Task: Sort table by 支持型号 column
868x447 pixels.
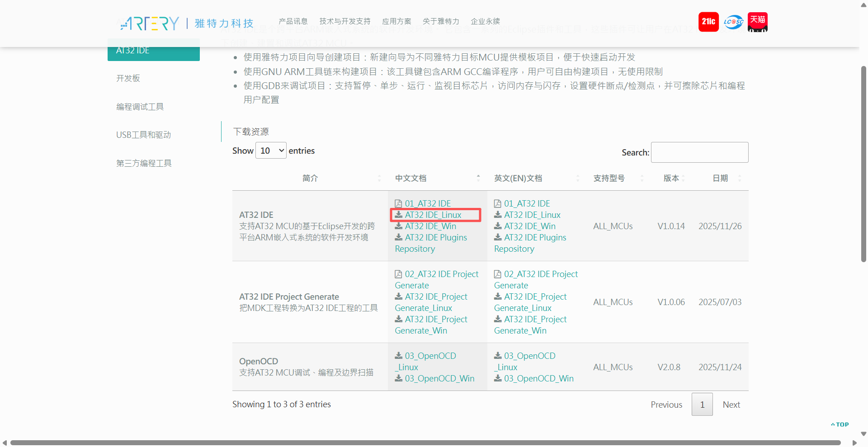Action: 618,178
